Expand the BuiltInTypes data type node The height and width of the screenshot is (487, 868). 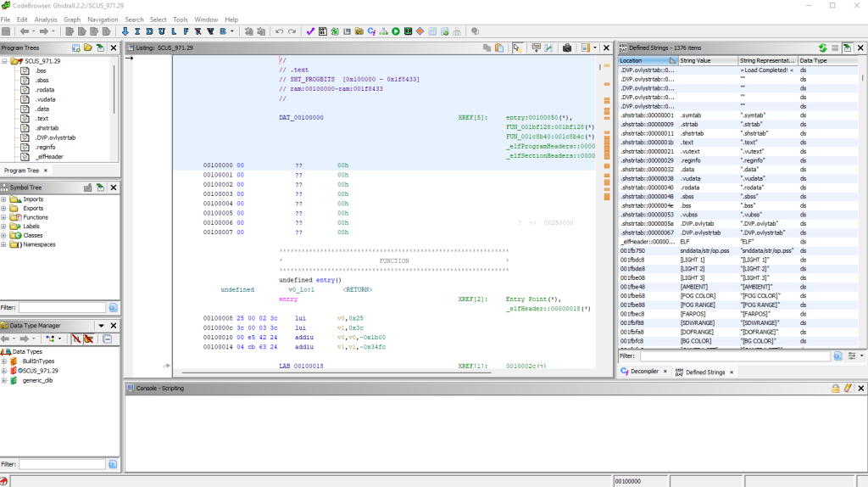pos(4,361)
